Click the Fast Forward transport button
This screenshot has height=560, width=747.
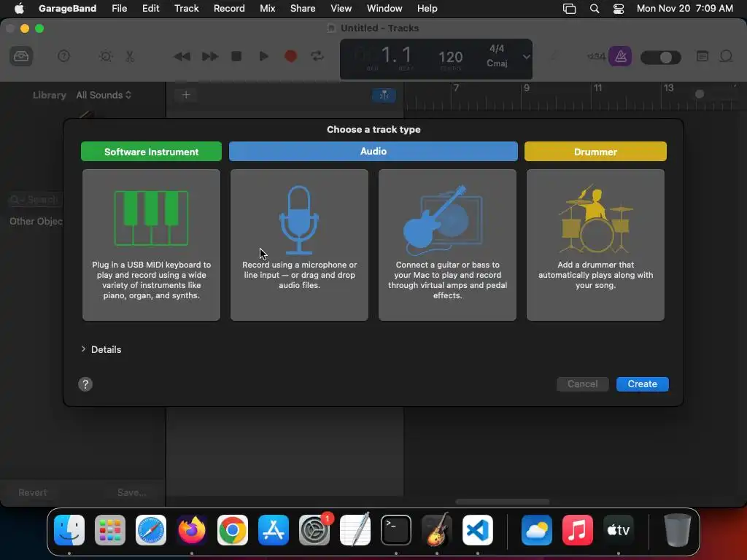(x=209, y=56)
